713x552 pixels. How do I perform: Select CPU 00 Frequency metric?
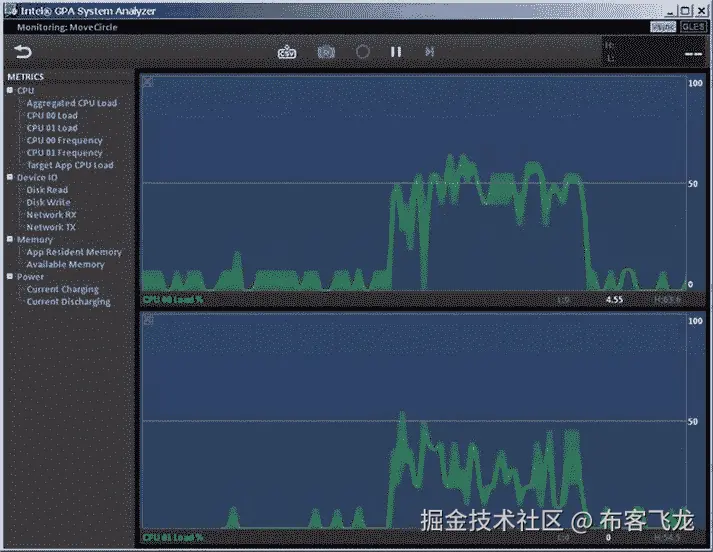coord(65,140)
